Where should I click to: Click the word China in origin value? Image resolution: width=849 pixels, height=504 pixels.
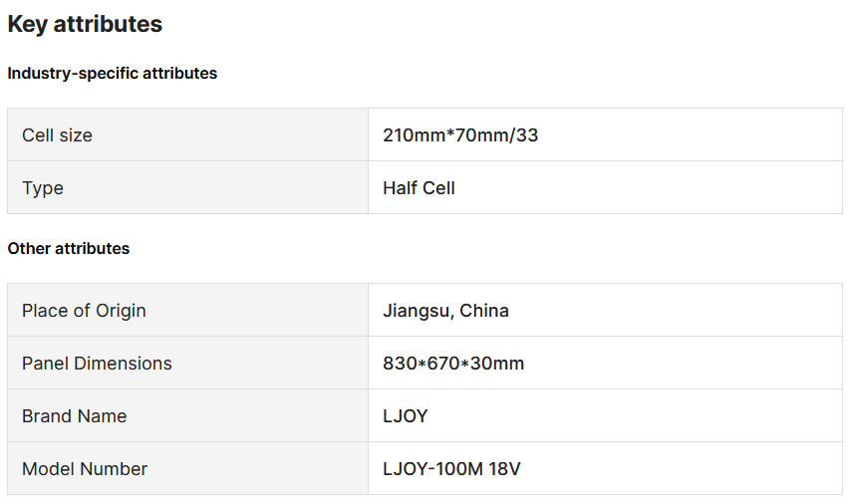click(484, 310)
